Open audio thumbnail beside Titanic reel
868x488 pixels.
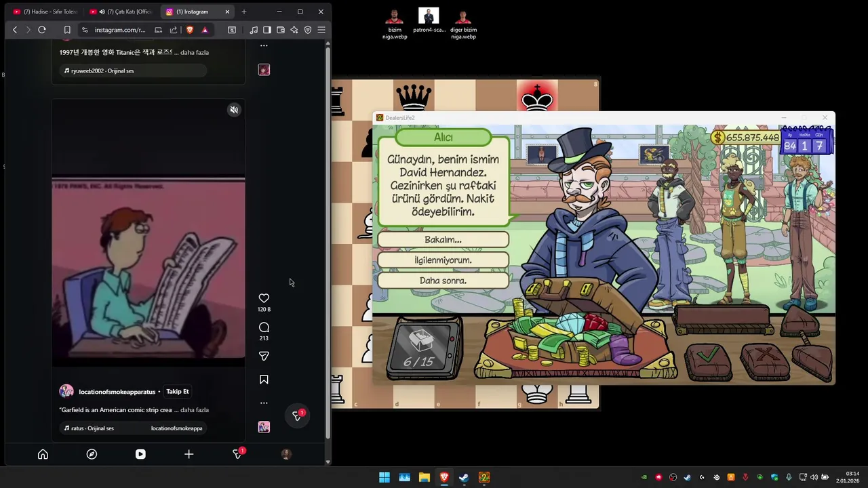[x=264, y=70]
